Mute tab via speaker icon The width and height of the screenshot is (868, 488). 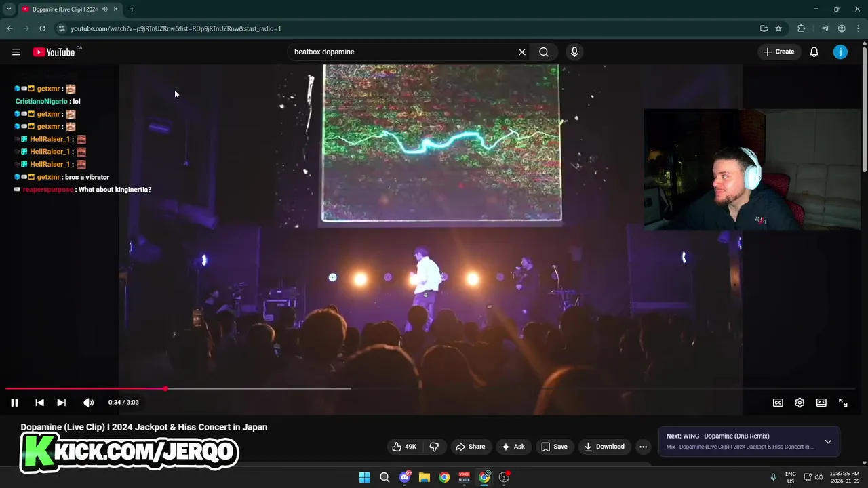[104, 9]
